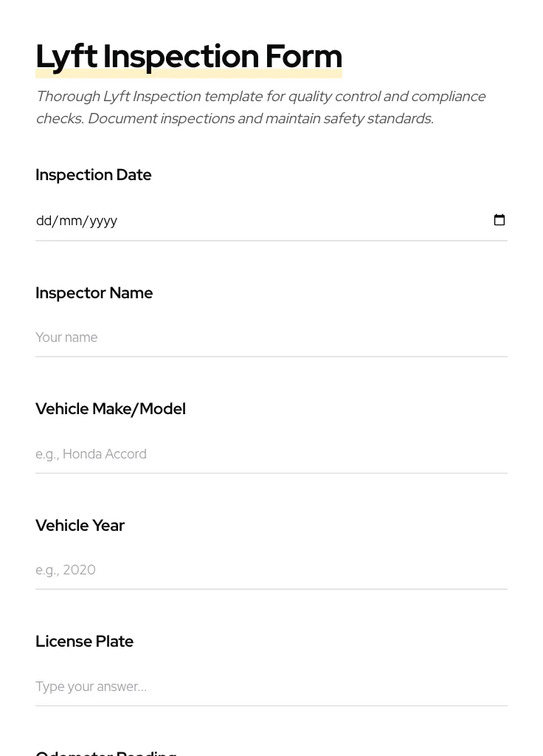Screen dimensions: 543x756
Task: Click the Odometer Reading heading
Action: (106, 752)
